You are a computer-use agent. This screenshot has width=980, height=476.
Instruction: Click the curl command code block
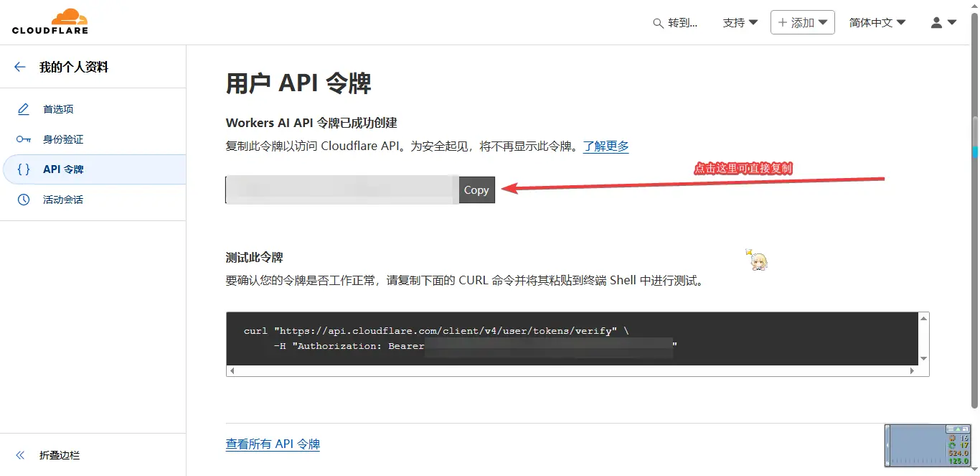572,338
